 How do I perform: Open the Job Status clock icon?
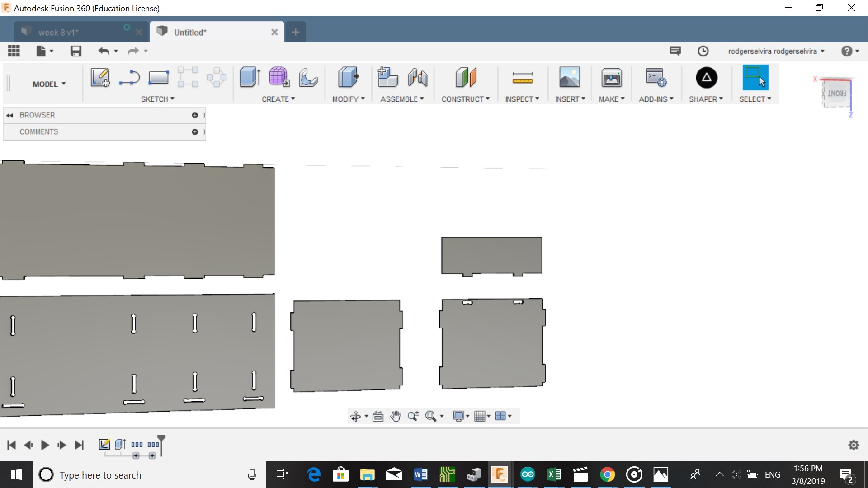(703, 51)
